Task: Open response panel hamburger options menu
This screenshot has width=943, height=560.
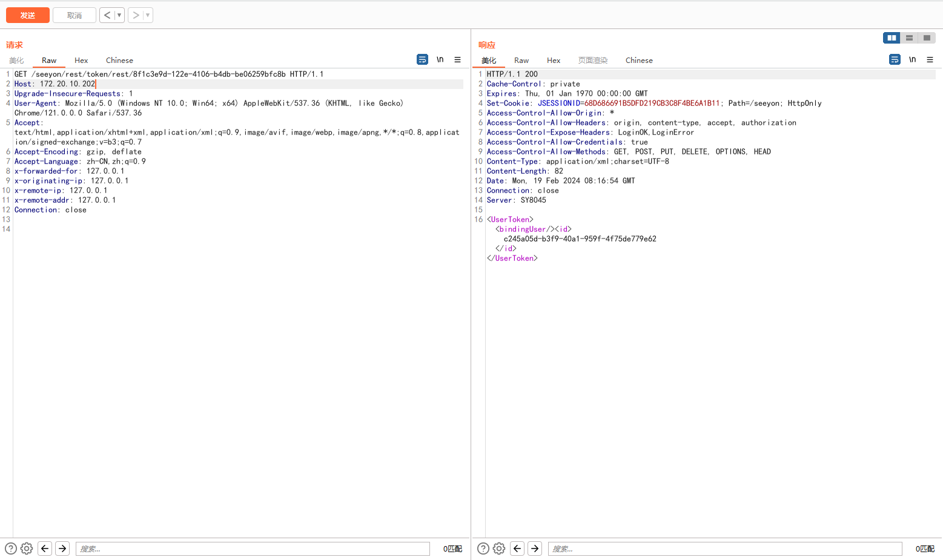Action: [930, 59]
